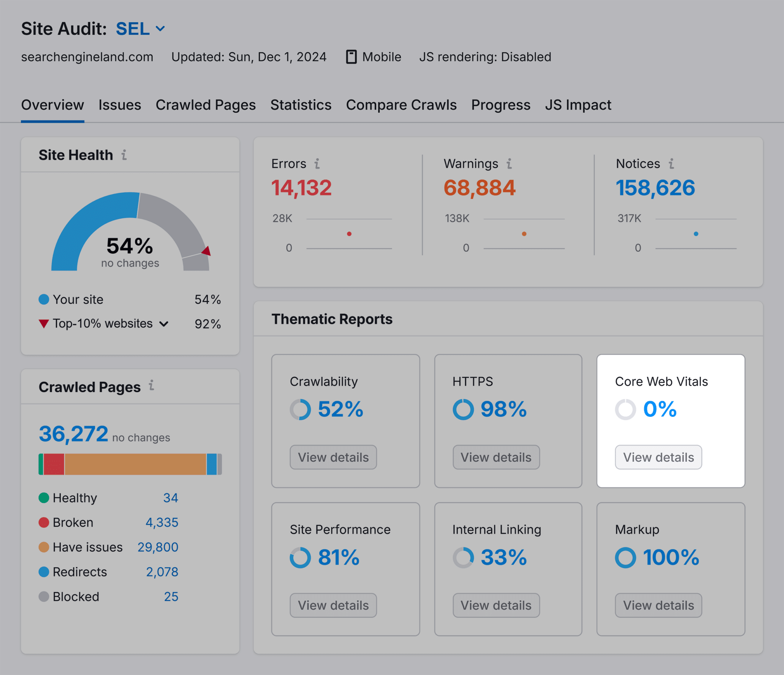View details for Core Web Vitals
This screenshot has width=784, height=675.
click(658, 457)
